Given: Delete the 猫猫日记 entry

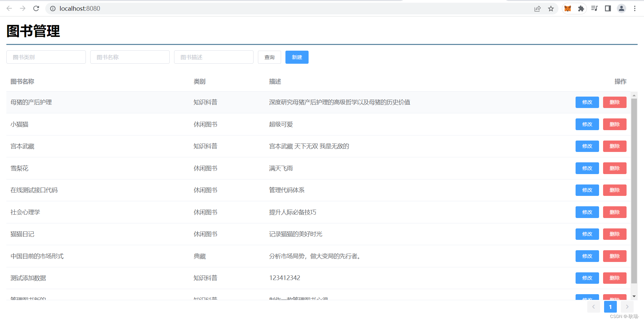Looking at the screenshot, I should pos(614,234).
